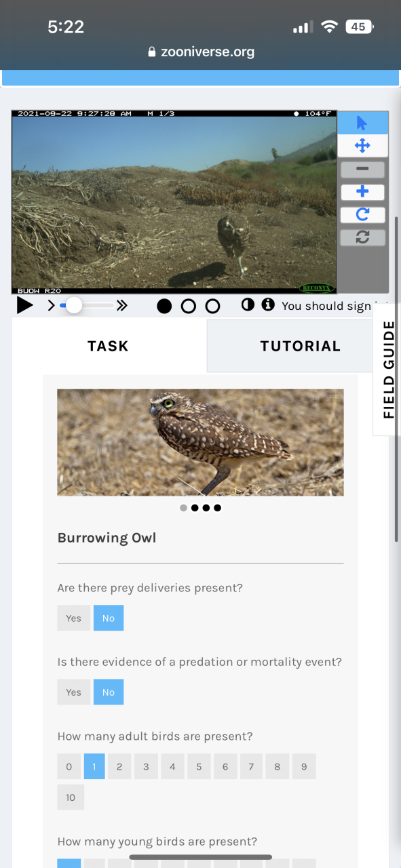
Task: Decrease playback speed with the single chevron
Action: [52, 306]
